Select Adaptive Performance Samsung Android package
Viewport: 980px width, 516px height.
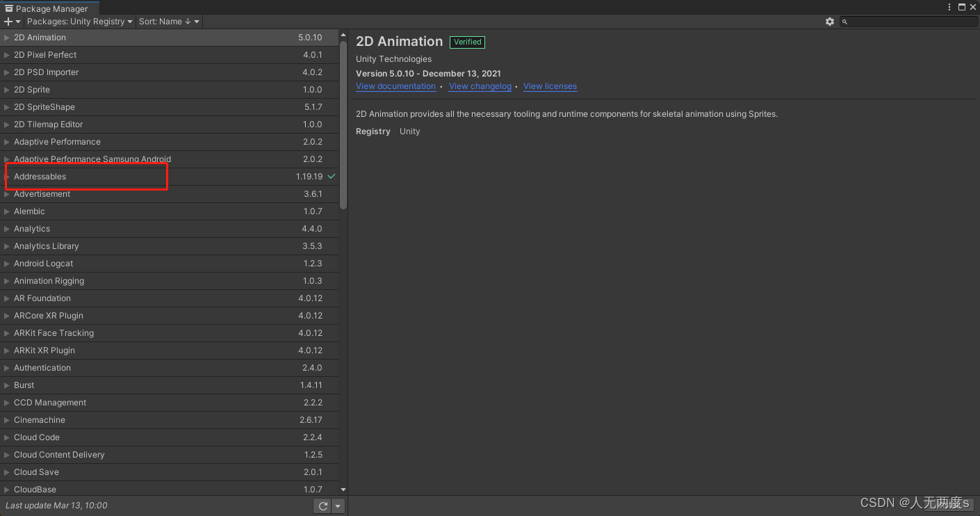(x=170, y=159)
